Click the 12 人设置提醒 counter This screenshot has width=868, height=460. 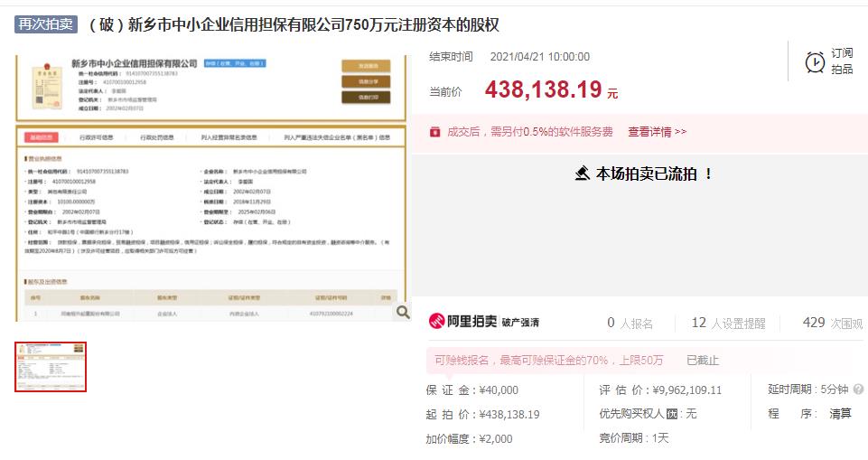(x=727, y=323)
